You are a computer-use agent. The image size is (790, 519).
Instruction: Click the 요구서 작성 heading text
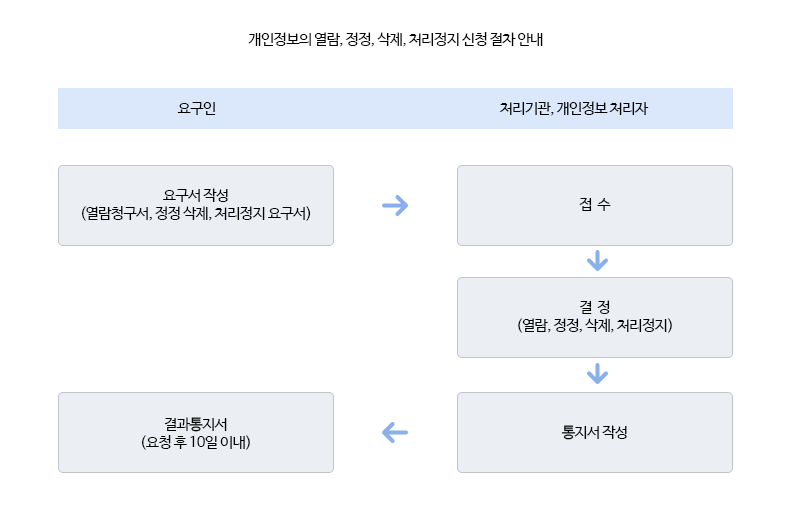click(195, 196)
